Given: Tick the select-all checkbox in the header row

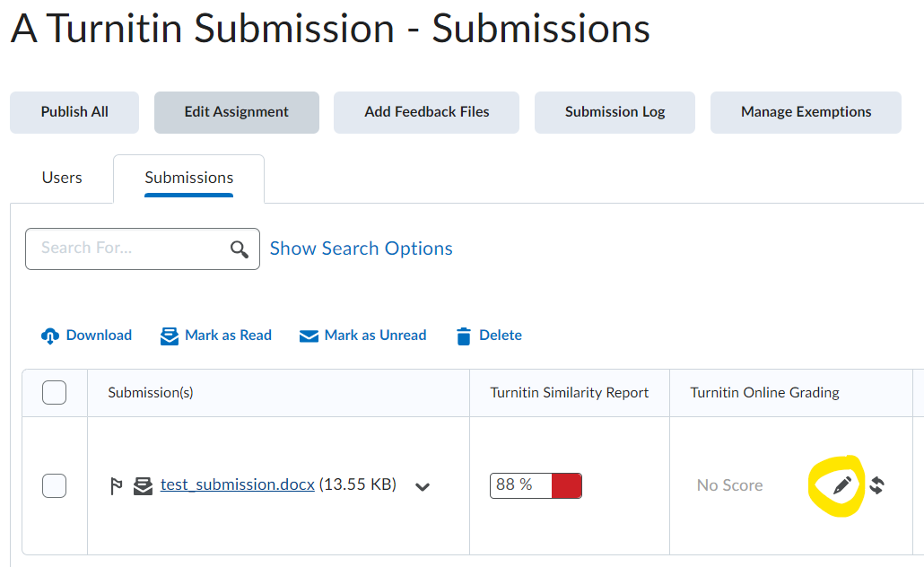Looking at the screenshot, I should click(x=54, y=393).
